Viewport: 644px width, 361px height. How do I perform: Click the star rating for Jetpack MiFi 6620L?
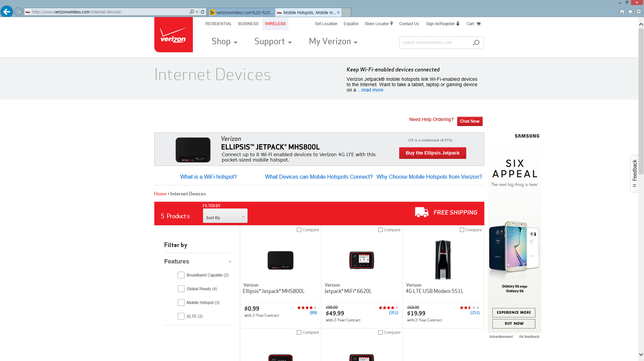click(x=388, y=308)
